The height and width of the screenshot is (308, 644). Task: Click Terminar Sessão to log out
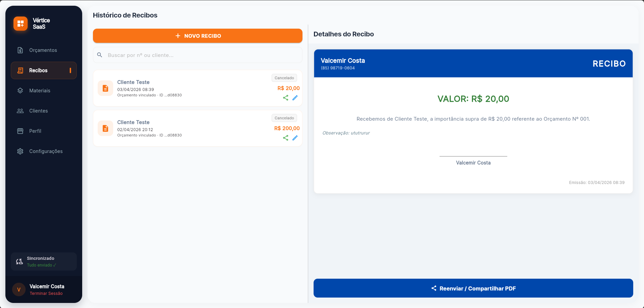click(x=46, y=294)
